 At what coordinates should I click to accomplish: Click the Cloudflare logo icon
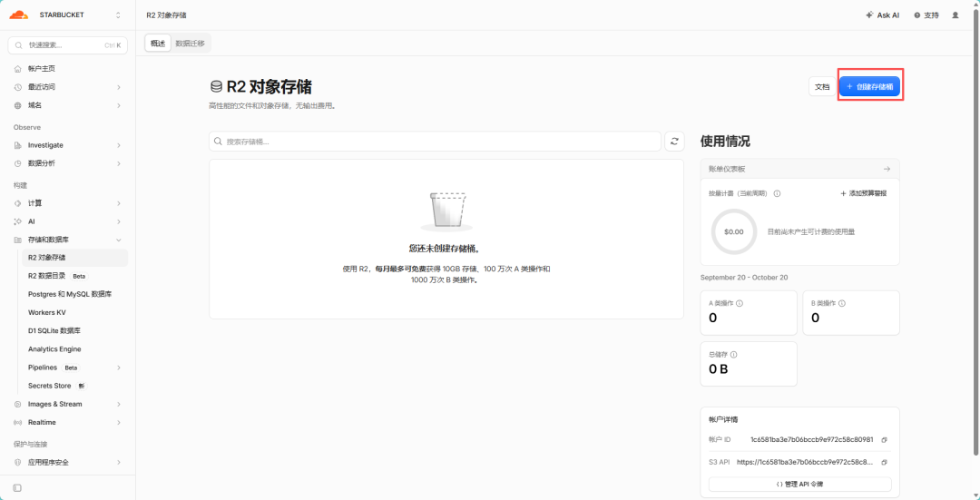click(18, 15)
